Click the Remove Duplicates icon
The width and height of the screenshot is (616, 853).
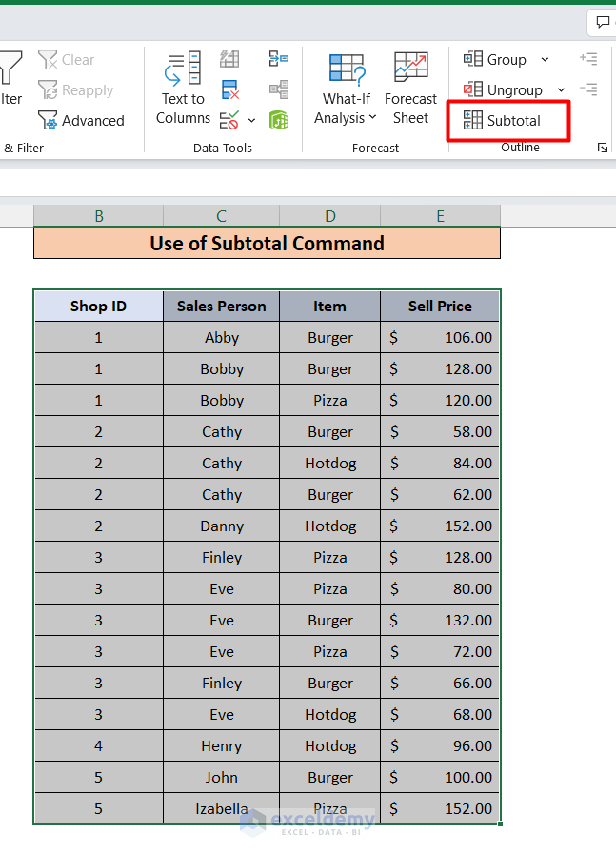(229, 89)
